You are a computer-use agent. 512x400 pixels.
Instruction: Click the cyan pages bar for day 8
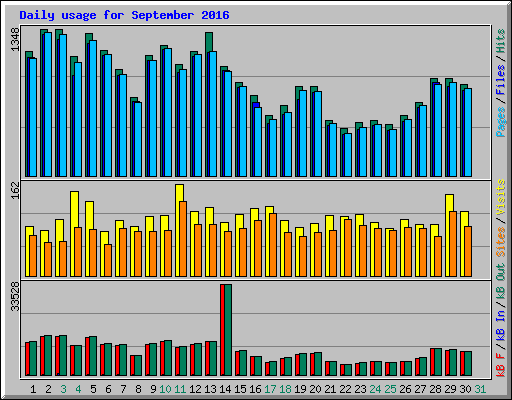[138, 139]
